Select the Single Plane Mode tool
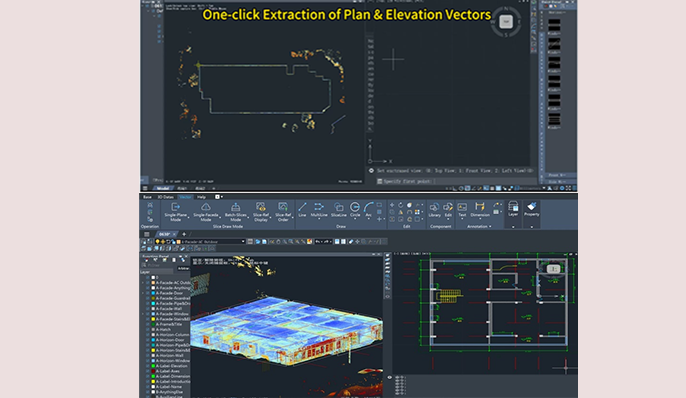Viewport: 686px width, 398px height. click(x=176, y=212)
